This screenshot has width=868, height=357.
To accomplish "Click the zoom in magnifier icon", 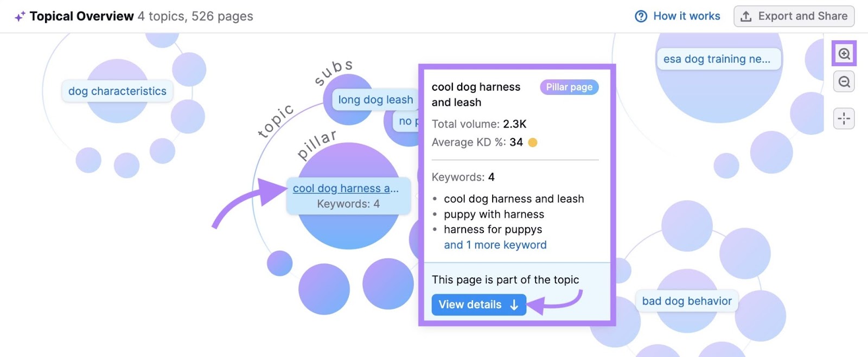I will coord(844,54).
